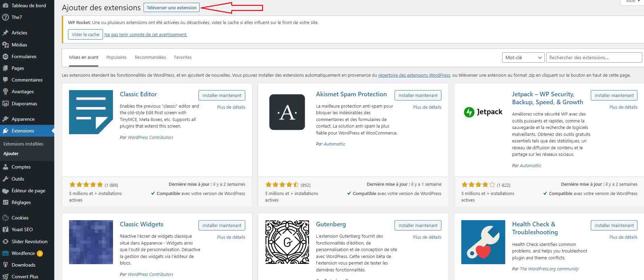
Task: Open WordPress Contributors link under Classic Widgets
Action: [x=150, y=274]
